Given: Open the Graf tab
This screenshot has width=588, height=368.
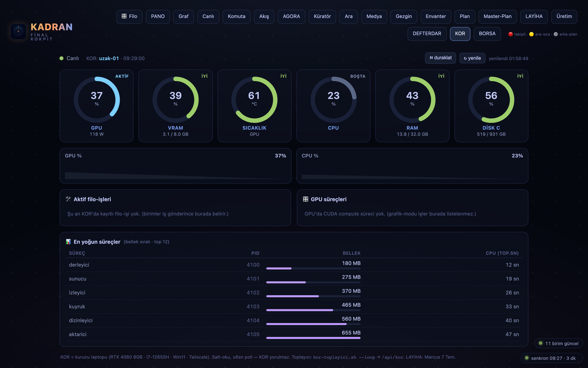Looking at the screenshot, I should pyautogui.click(x=184, y=17).
